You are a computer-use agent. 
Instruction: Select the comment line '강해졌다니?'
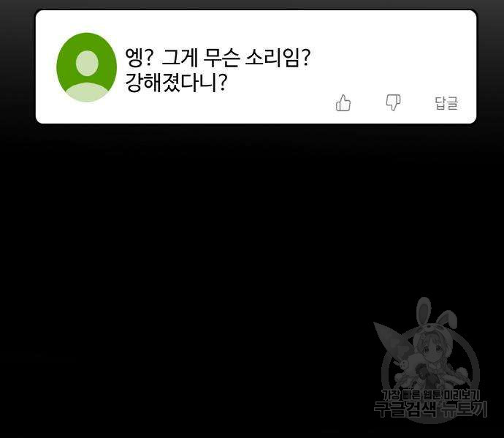point(176,83)
